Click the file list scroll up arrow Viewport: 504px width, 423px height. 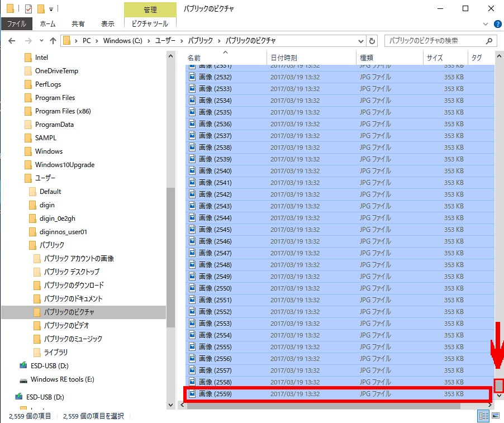(x=499, y=56)
